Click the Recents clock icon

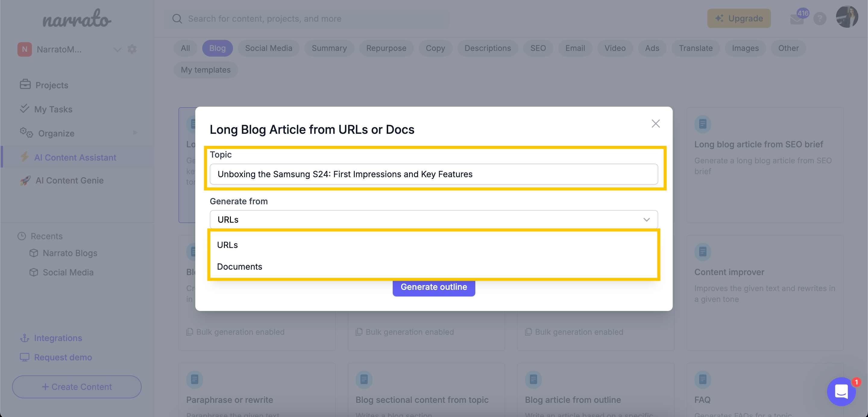point(22,236)
